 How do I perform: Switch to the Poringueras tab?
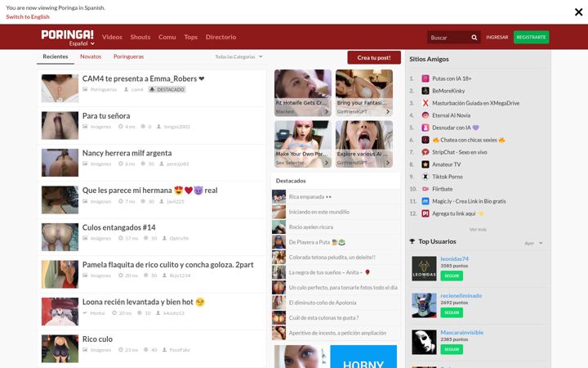click(x=129, y=56)
